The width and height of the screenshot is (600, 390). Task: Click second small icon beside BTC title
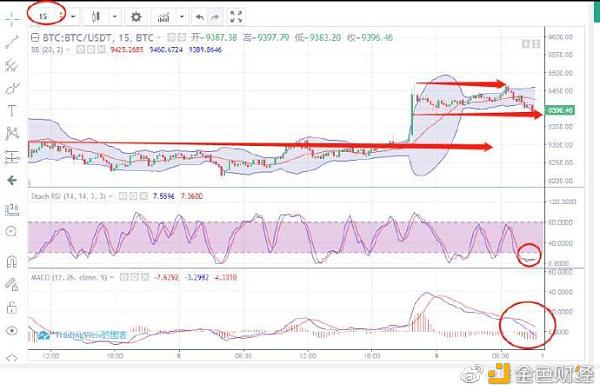pos(182,38)
